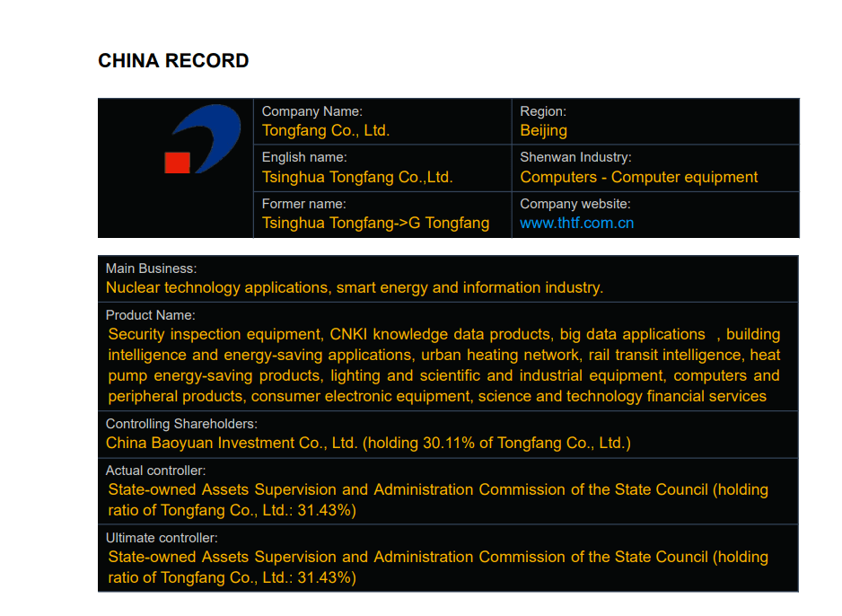Select the Tongfang Co., Ltd. company name value

click(x=325, y=130)
